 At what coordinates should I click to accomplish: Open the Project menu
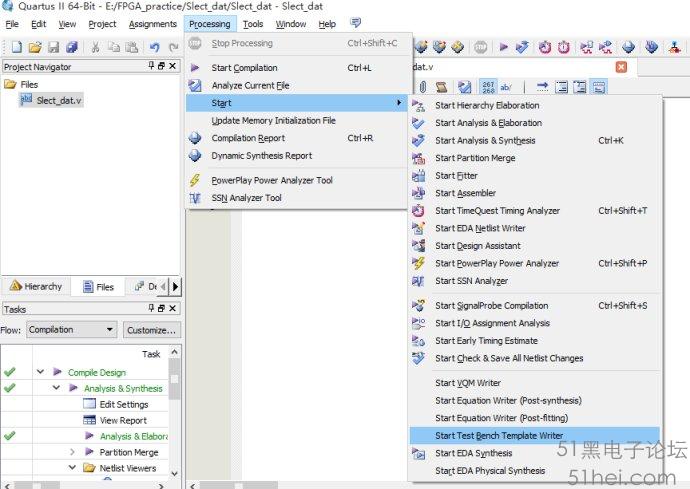coord(102,24)
